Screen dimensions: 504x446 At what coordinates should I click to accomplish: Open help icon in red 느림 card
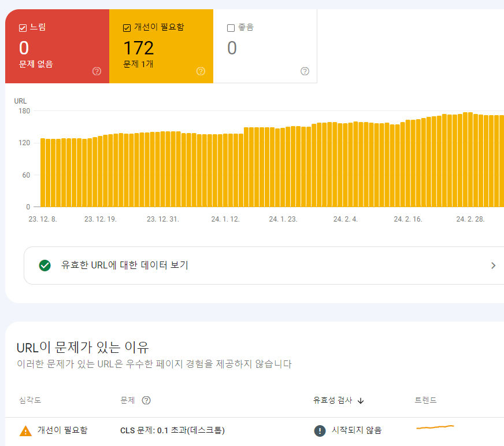coord(97,71)
